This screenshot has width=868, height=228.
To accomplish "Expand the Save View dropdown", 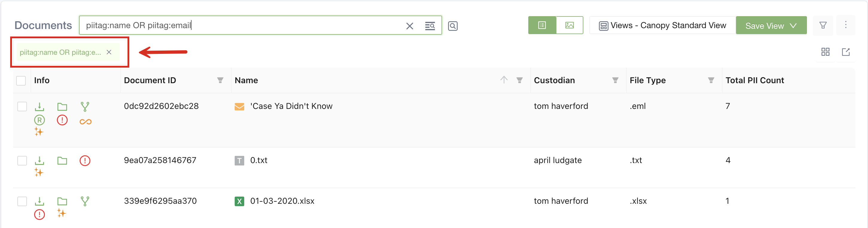I will click(793, 26).
